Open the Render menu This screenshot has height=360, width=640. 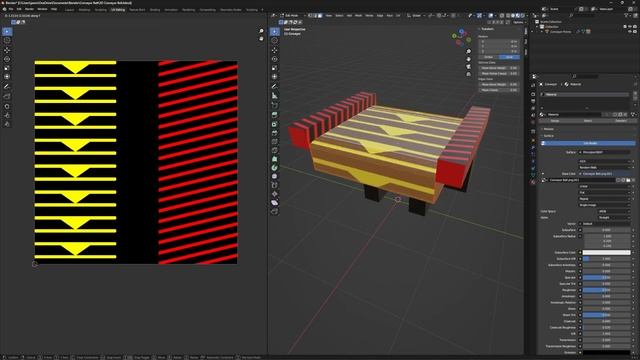click(29, 9)
